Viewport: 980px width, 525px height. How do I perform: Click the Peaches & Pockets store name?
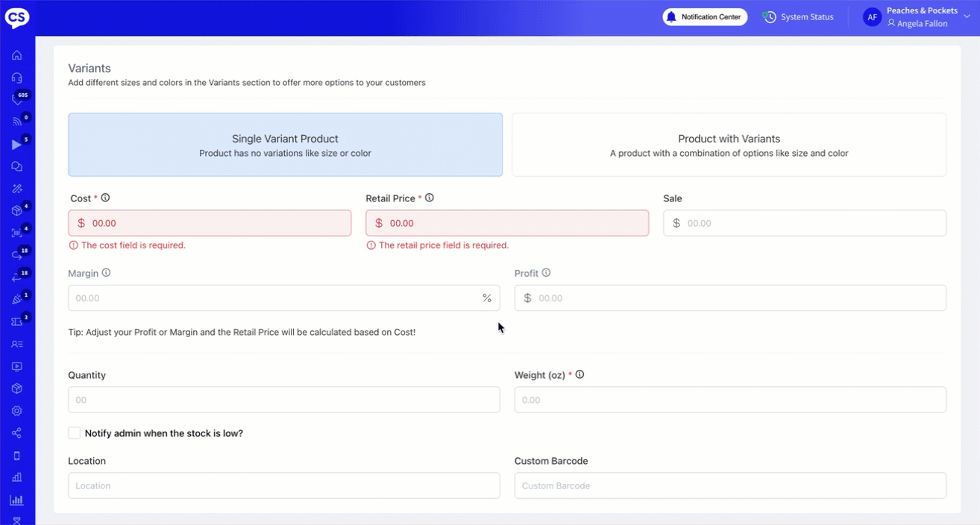click(922, 10)
